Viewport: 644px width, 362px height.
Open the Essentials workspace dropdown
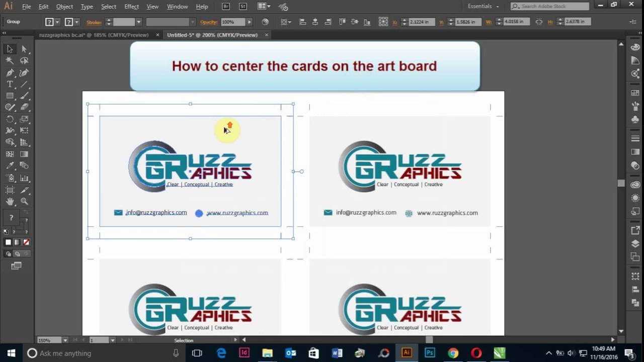484,7
